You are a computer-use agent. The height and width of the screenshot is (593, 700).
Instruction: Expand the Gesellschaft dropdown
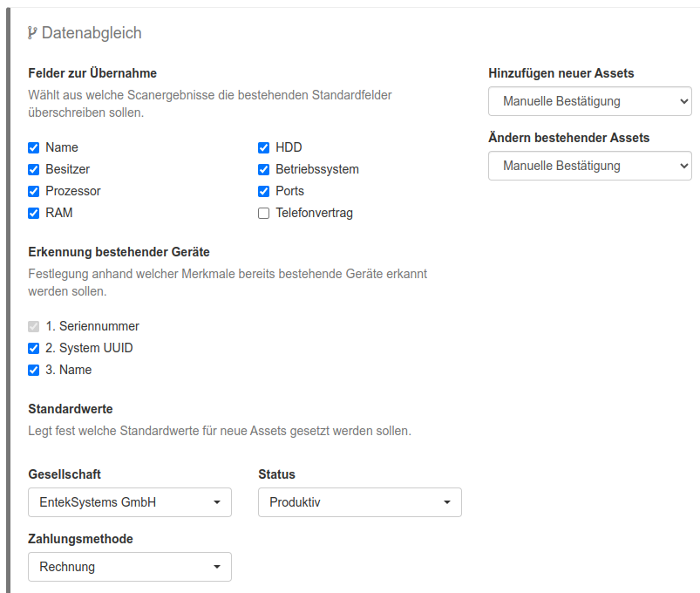click(x=130, y=502)
